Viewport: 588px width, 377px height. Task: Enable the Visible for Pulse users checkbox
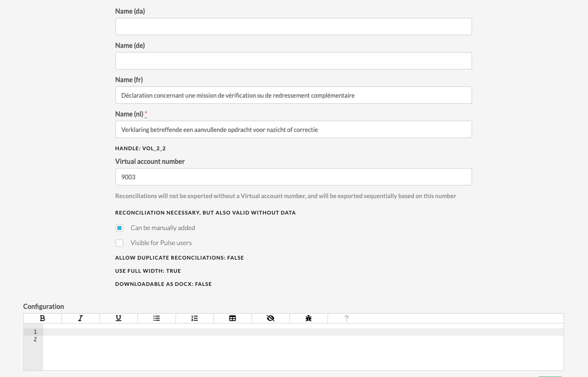tap(120, 243)
